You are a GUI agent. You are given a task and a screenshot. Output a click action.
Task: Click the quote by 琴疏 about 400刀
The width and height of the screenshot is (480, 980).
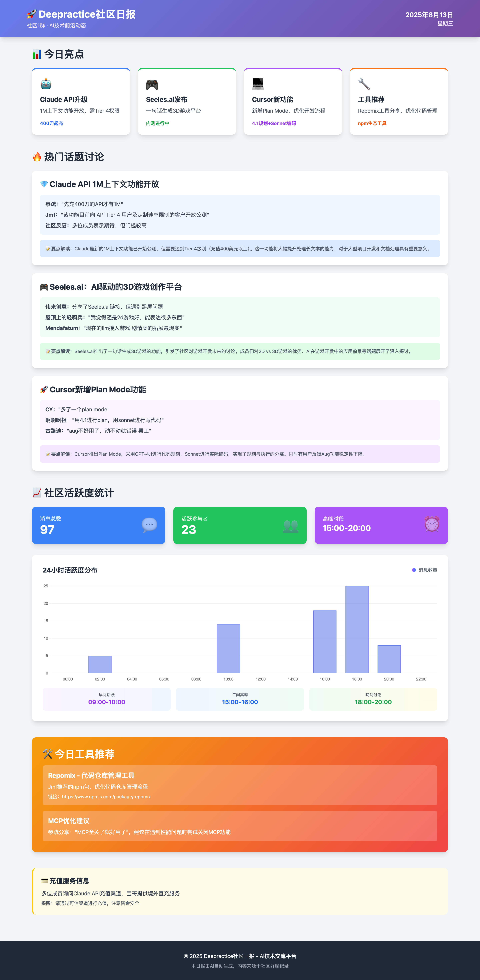click(x=84, y=204)
